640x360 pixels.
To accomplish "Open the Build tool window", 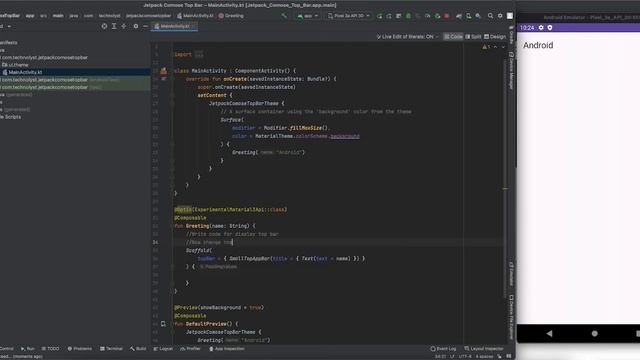I will click(138, 349).
